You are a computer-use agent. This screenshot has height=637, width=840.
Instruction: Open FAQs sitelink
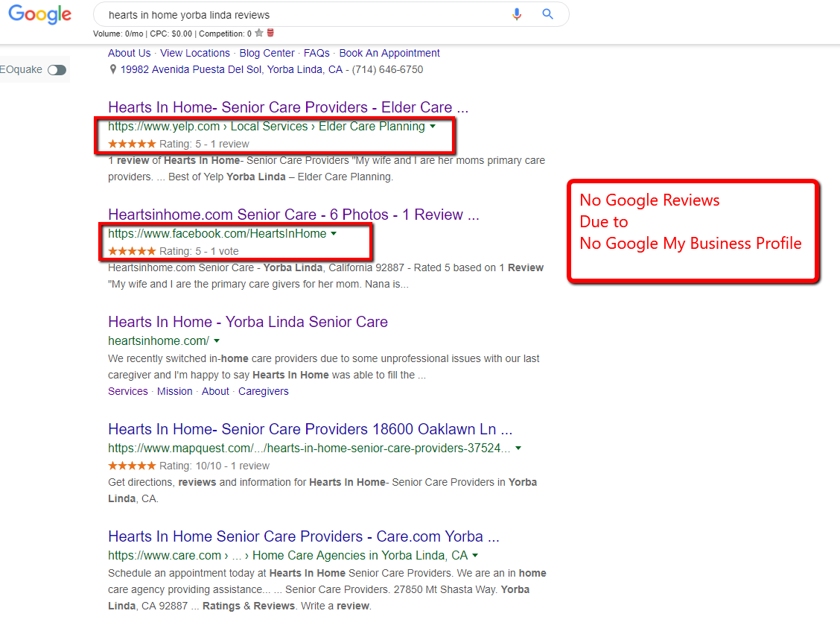tap(316, 53)
